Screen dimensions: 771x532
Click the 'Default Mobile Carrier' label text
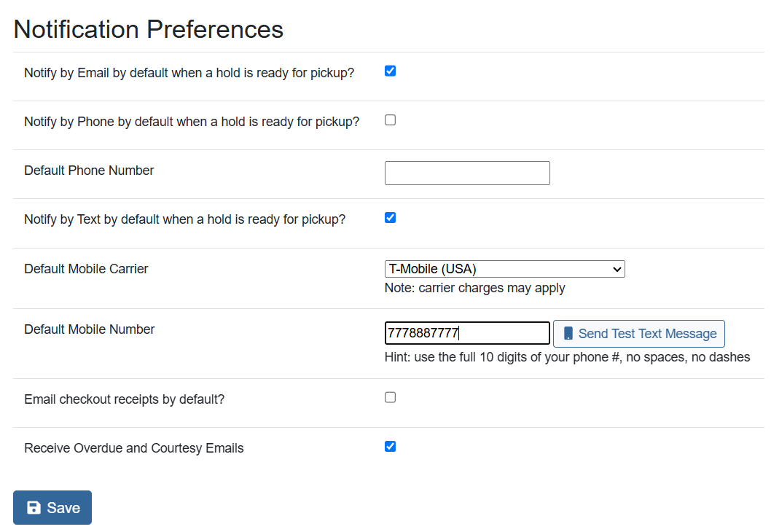86,269
